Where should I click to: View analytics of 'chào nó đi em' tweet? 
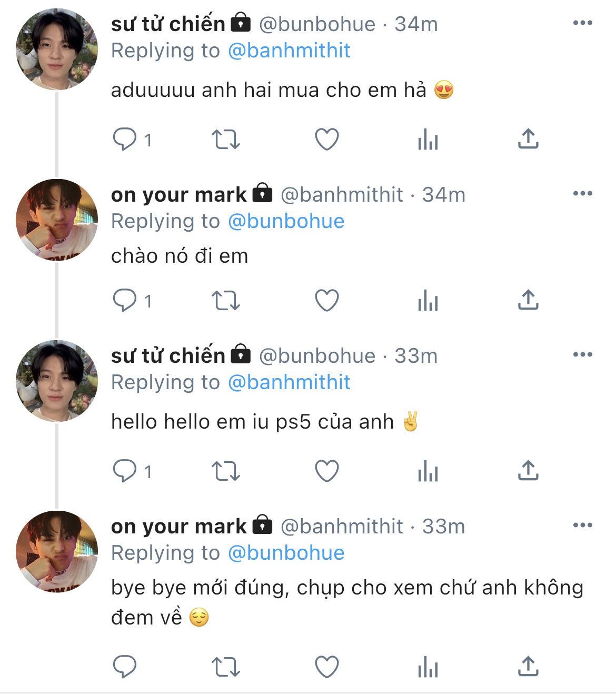pos(428,301)
